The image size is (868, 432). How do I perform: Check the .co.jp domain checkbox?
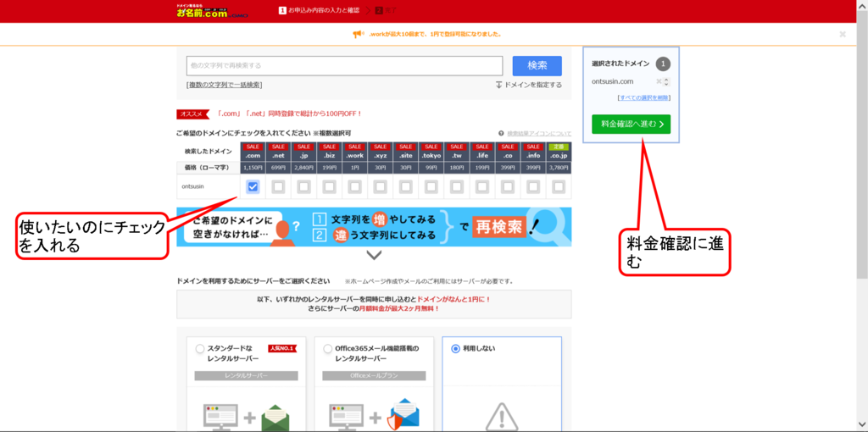pyautogui.click(x=559, y=187)
